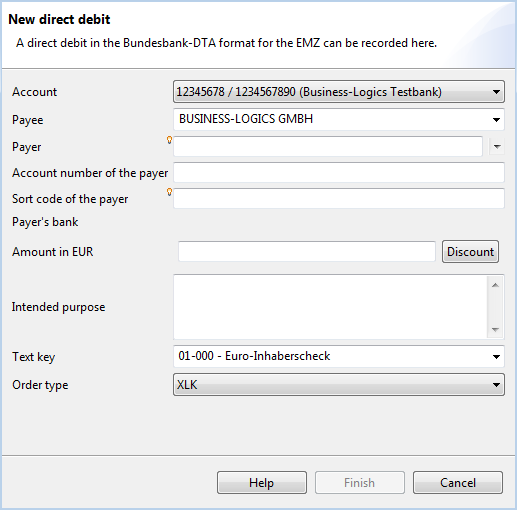Focus the Account number of the payer field
The height and width of the screenshot is (510, 517).
click(339, 172)
